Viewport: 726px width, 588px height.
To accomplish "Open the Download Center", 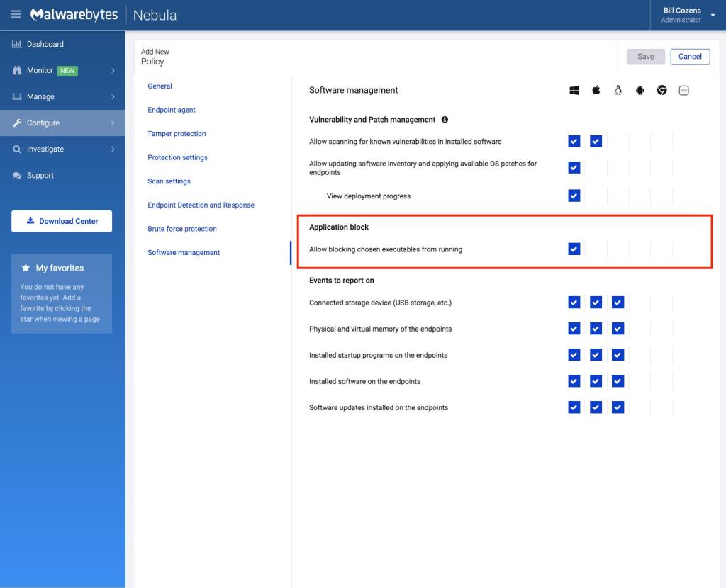I will (62, 221).
